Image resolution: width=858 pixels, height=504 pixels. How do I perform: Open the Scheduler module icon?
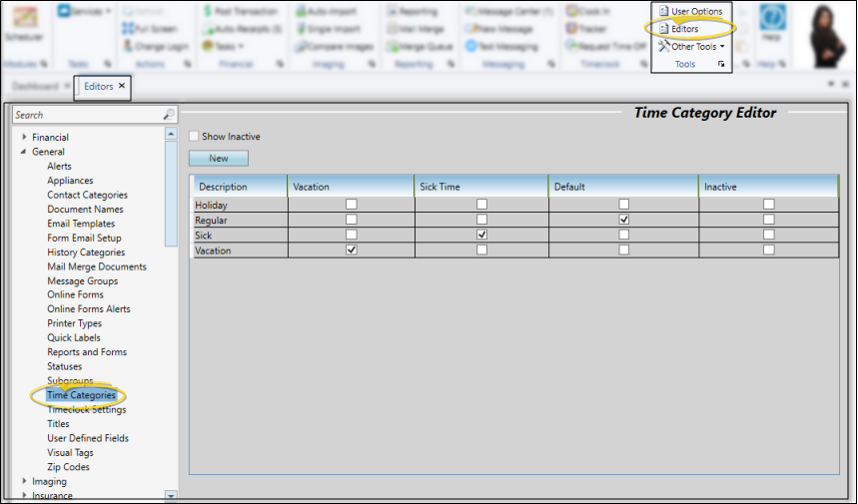(18, 22)
